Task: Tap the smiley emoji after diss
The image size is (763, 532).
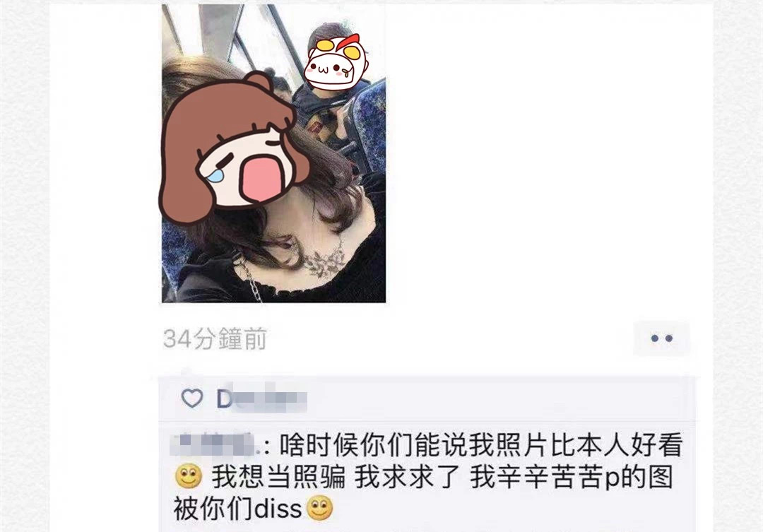Action: pos(319,508)
